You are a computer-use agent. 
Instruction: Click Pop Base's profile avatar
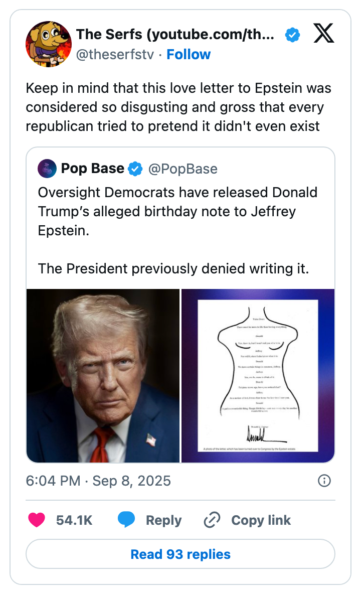pos(47,169)
